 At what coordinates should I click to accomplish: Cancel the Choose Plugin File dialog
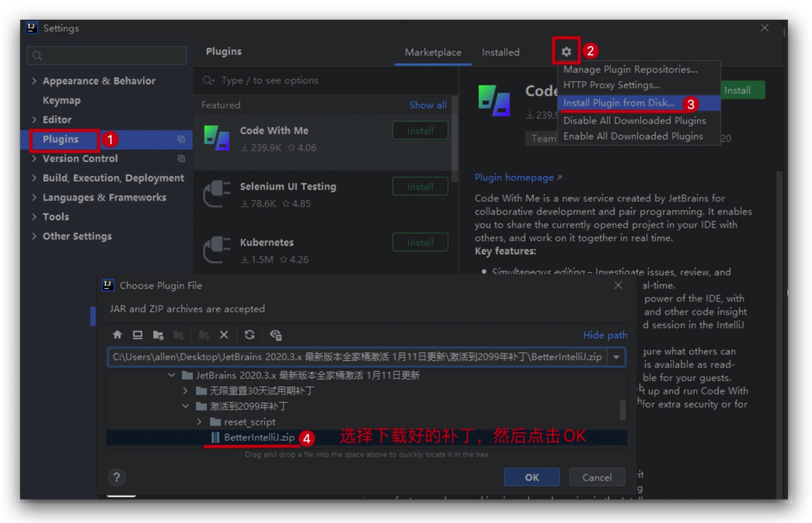597,477
